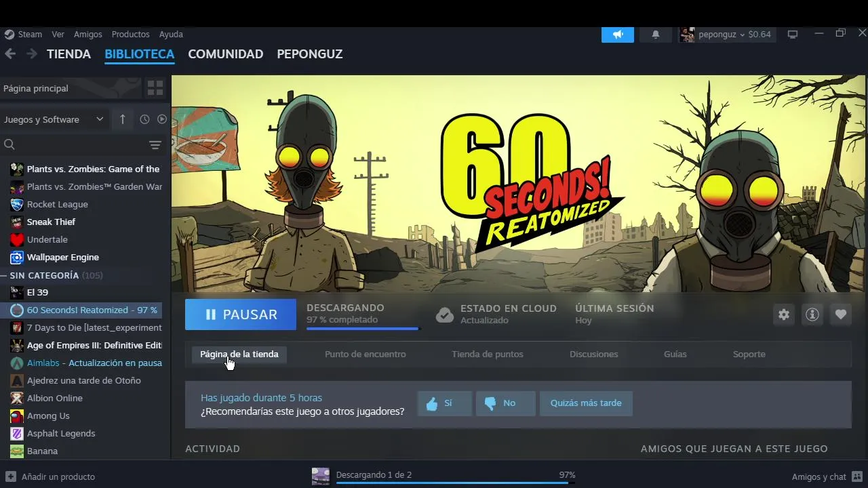
Task: Open the Amigos menu
Action: pyautogui.click(x=88, y=34)
